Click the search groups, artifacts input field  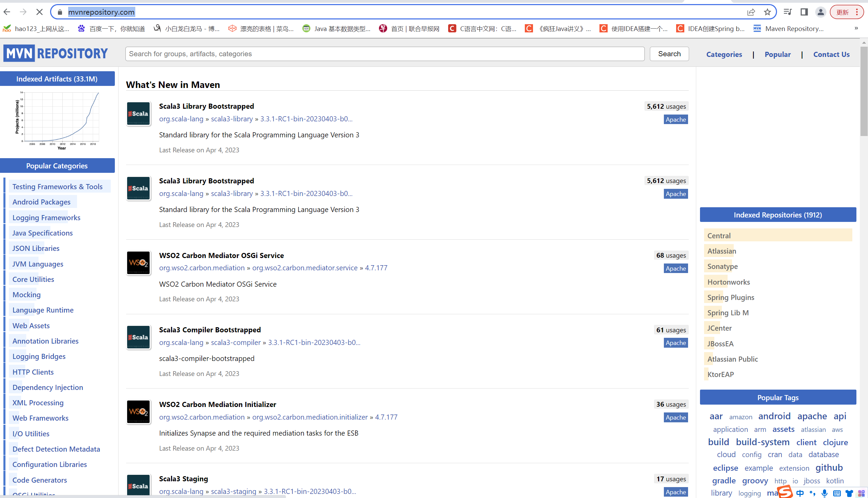tap(385, 54)
